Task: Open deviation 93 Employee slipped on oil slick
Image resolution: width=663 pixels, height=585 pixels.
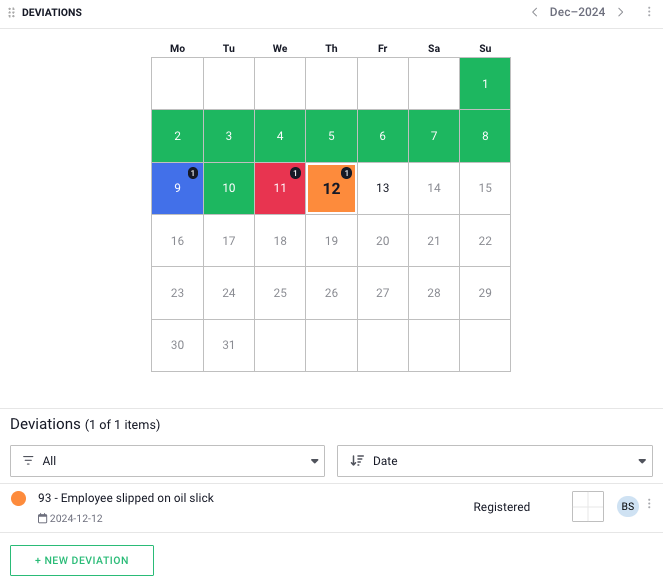Action: 126,498
